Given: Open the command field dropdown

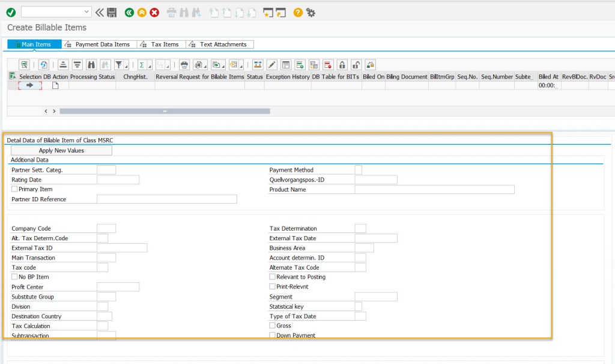Looking at the screenshot, I should click(x=86, y=12).
